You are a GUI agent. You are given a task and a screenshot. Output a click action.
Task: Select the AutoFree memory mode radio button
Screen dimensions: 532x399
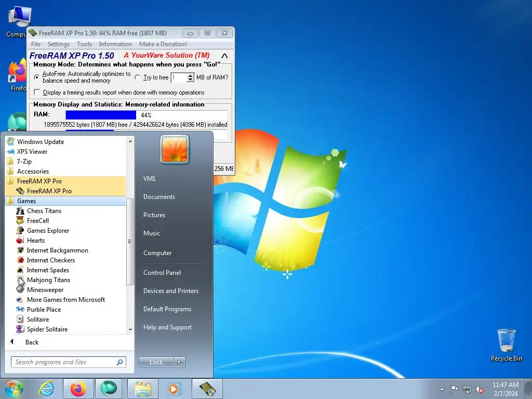click(x=37, y=77)
